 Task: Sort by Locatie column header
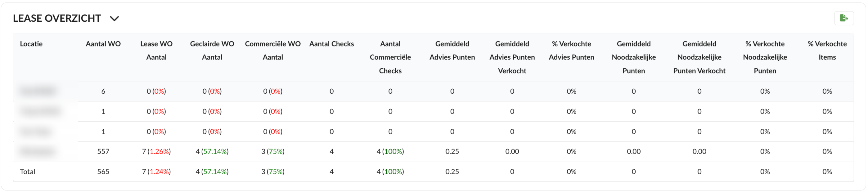click(31, 44)
